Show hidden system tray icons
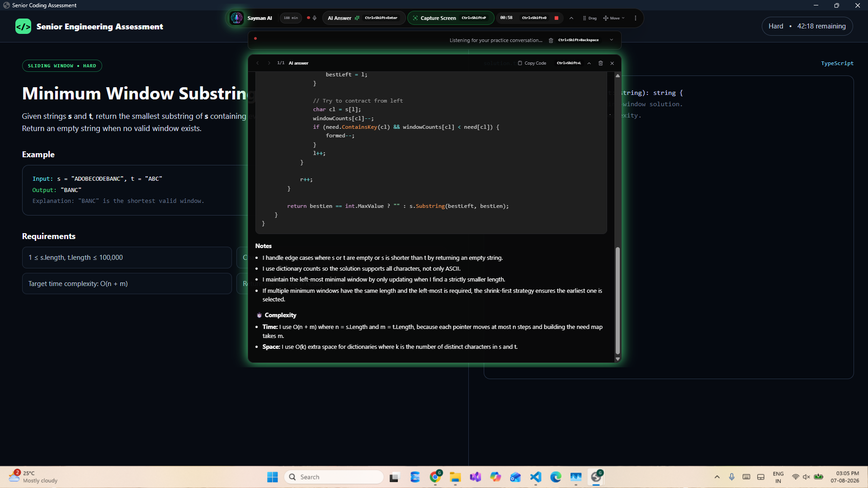The height and width of the screenshot is (488, 868). tap(717, 477)
